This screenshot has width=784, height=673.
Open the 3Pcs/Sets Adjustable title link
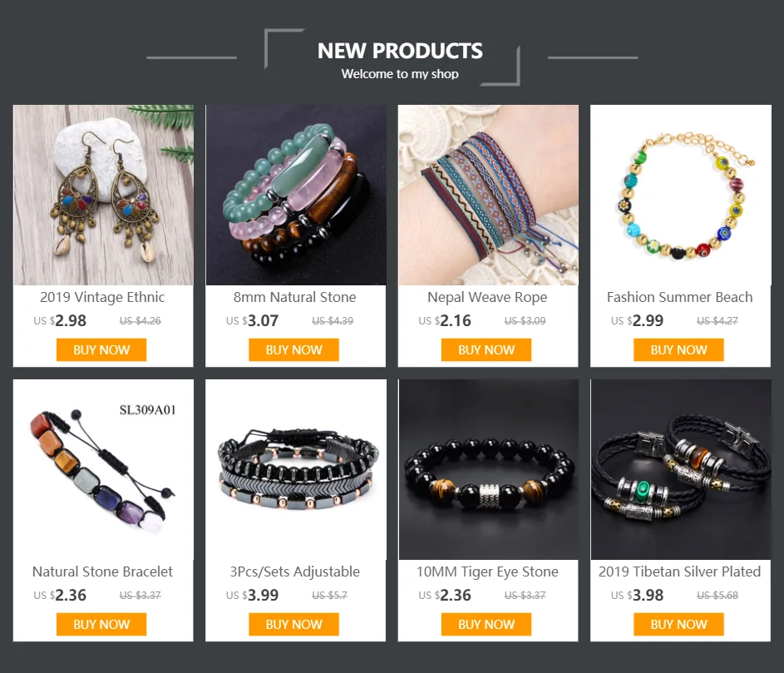[x=295, y=572]
